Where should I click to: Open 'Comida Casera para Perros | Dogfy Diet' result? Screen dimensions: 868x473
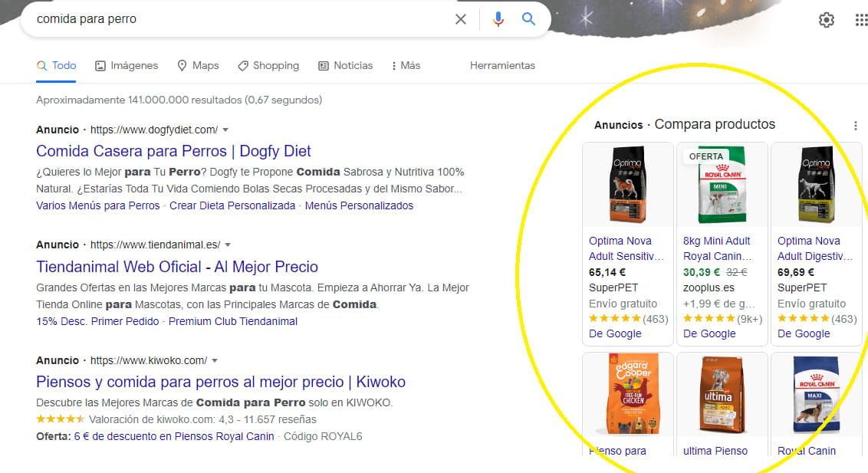pyautogui.click(x=173, y=151)
